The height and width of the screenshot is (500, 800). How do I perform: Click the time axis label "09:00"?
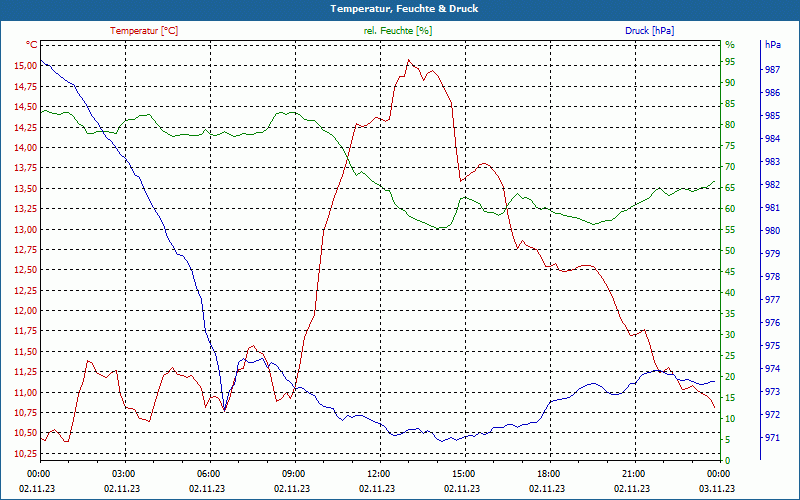294,473
